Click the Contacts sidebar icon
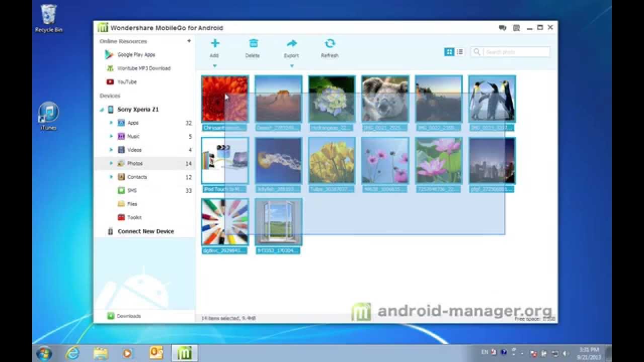Image resolution: width=644 pixels, height=362 pixels. point(121,177)
